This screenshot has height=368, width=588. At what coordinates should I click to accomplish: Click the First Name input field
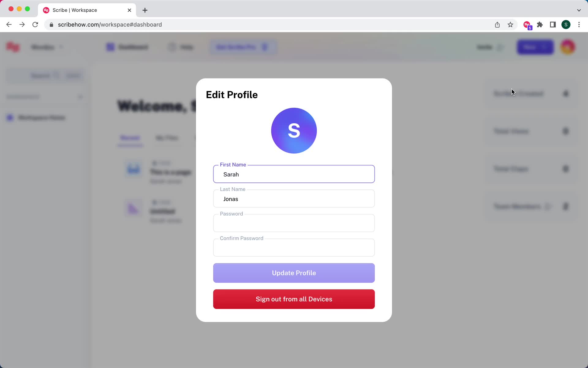[294, 174]
